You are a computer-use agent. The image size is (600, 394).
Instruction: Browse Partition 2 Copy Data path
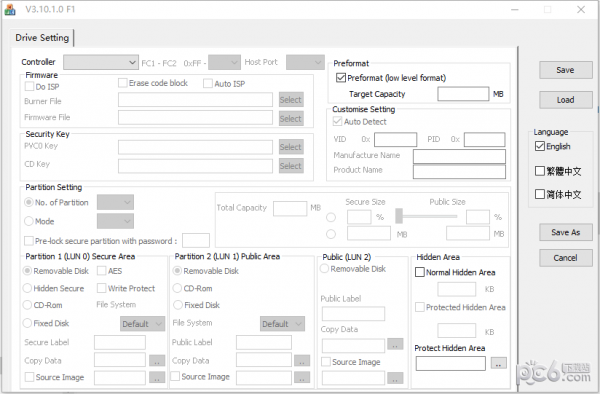point(302,360)
